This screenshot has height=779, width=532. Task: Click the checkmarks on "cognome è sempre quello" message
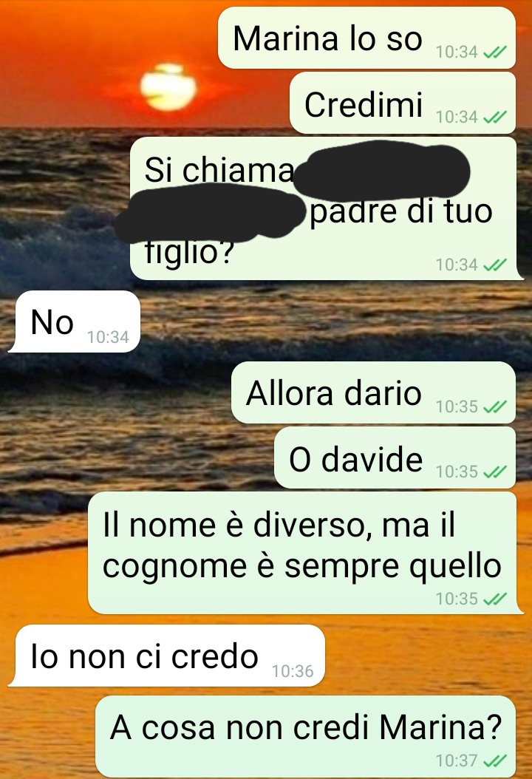click(495, 599)
